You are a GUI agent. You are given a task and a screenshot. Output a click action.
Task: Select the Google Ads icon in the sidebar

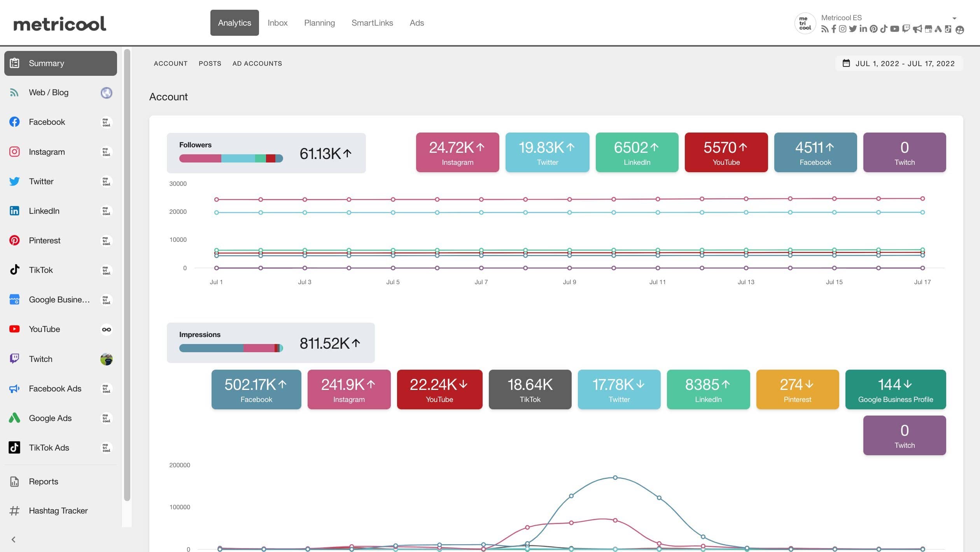(x=14, y=418)
